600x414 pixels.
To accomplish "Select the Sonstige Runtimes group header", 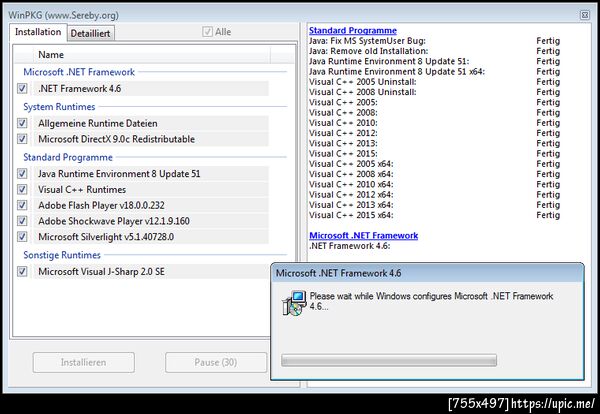I will click(62, 255).
